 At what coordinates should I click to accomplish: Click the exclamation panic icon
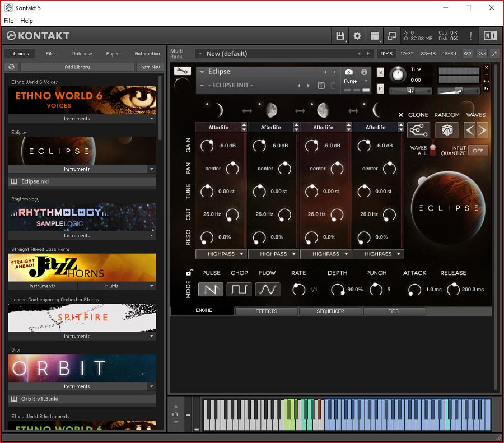(x=470, y=36)
